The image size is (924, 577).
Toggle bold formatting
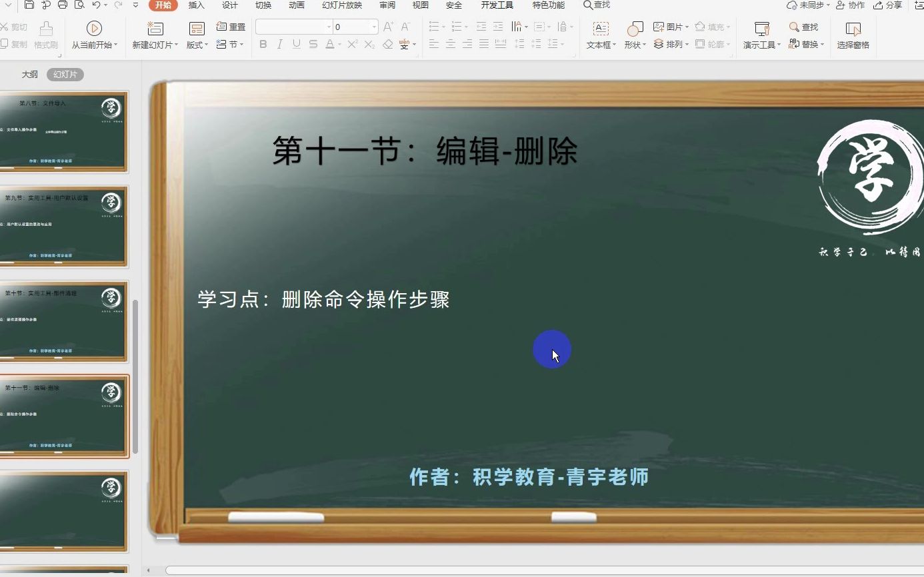point(263,45)
